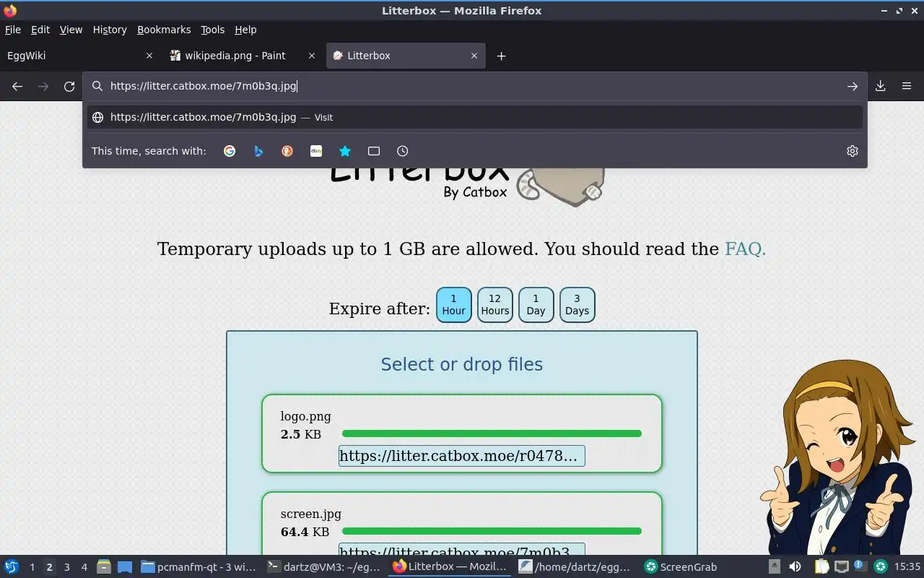Switch to dartz@VM3 terminal in taskbar
The image size is (924, 578).
(323, 567)
